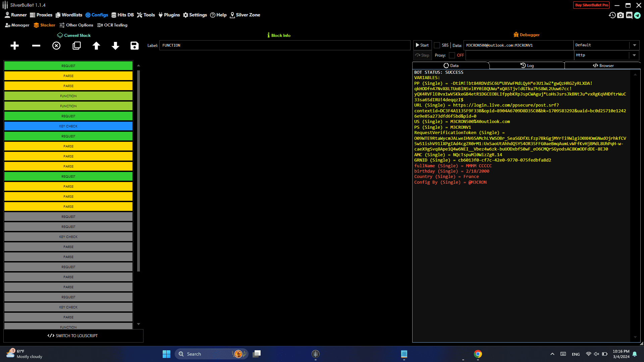Select the blue KEY CHECK block
This screenshot has height=362, width=644.
[68, 126]
